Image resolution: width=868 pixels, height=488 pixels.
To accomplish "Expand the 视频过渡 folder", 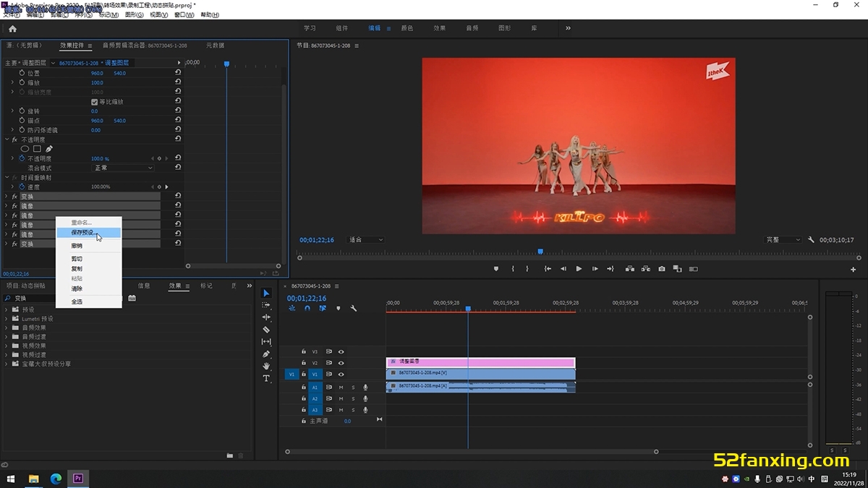I will (x=7, y=355).
